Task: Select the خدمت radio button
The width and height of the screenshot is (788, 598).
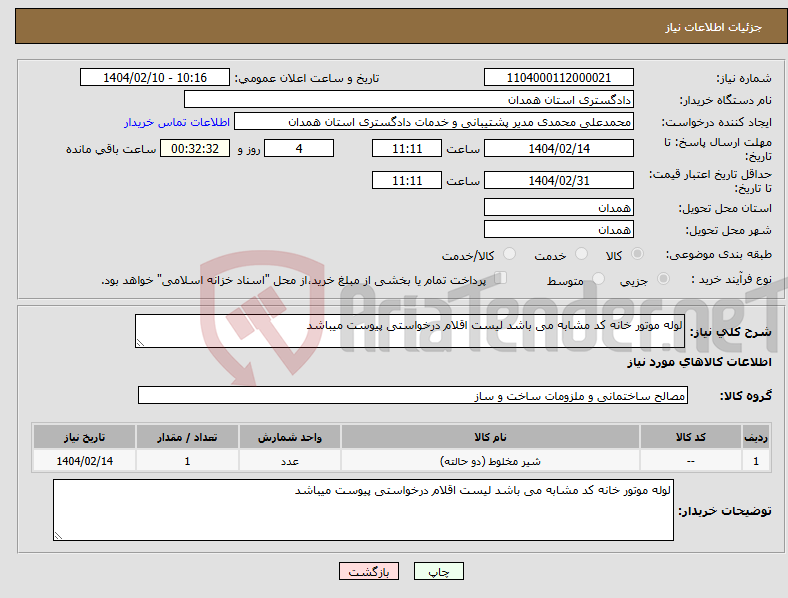Action: point(581,254)
